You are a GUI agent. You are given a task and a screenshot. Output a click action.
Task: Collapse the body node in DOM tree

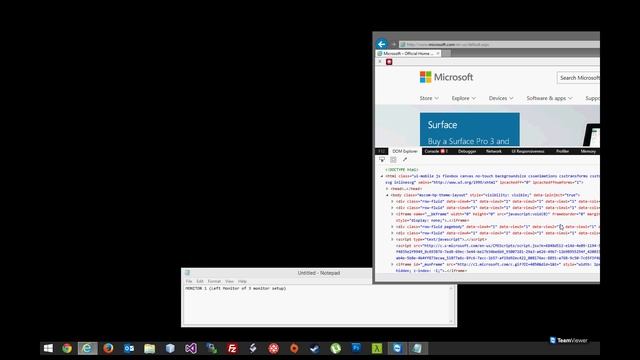click(x=387, y=195)
